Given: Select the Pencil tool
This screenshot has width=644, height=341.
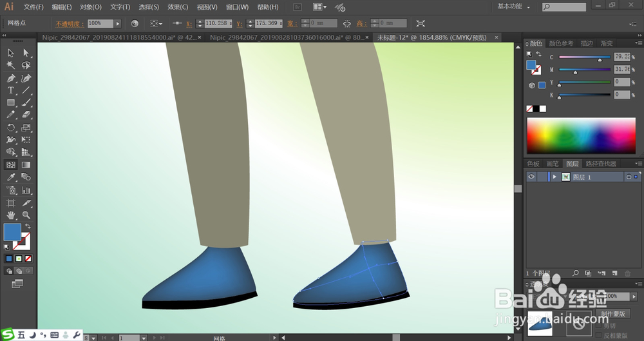Looking at the screenshot, I should tap(11, 115).
